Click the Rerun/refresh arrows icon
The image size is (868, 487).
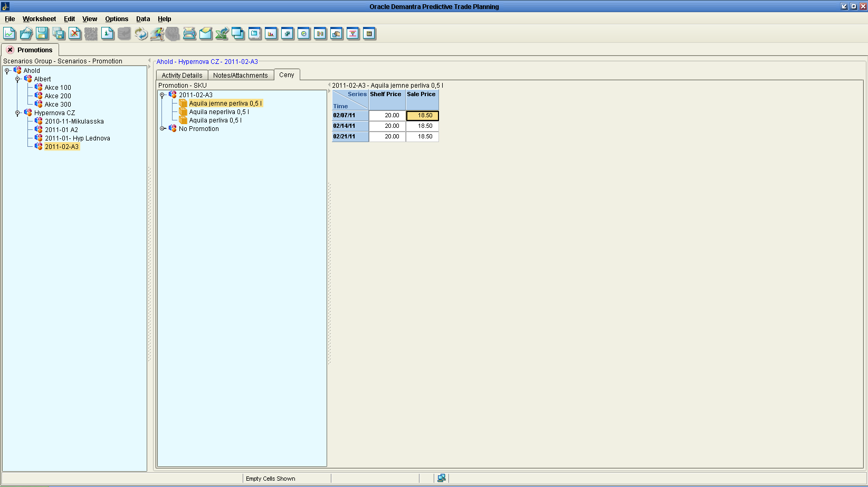(140, 33)
